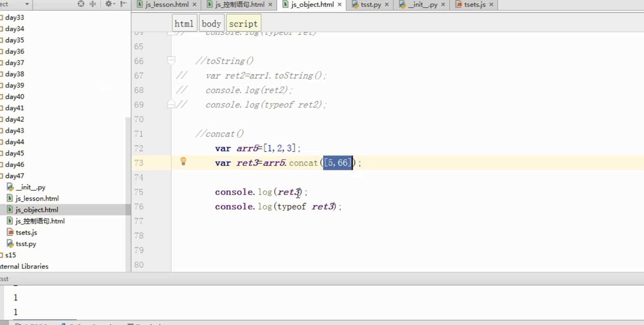The image size is (644, 325).
Task: Open the tsst.py editor tab
Action: pyautogui.click(x=371, y=5)
